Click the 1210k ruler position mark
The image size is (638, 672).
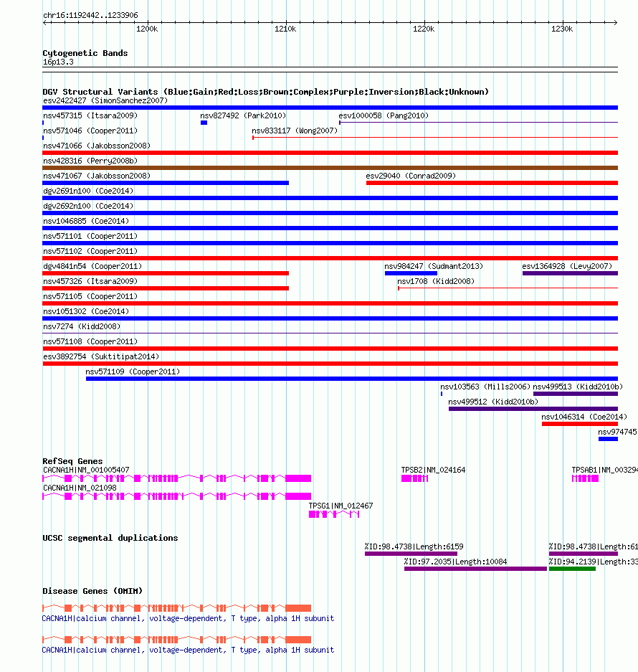(285, 29)
